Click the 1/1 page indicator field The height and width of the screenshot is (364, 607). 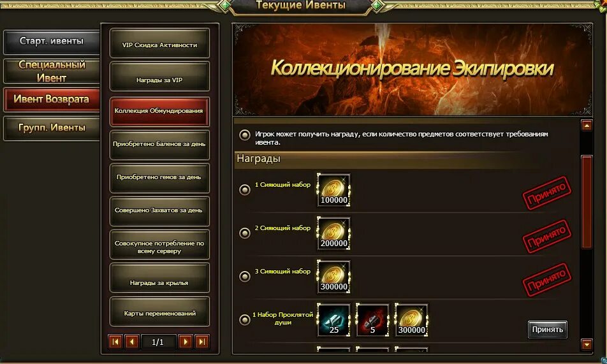point(158,342)
